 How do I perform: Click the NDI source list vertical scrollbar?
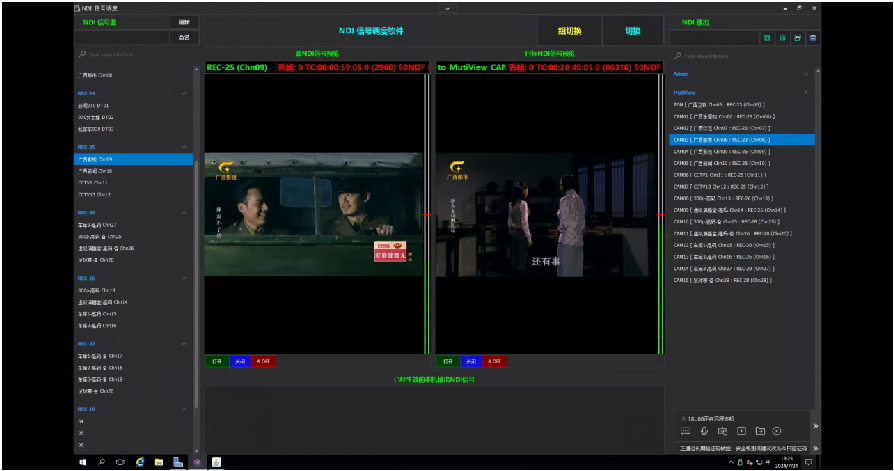coord(197,259)
